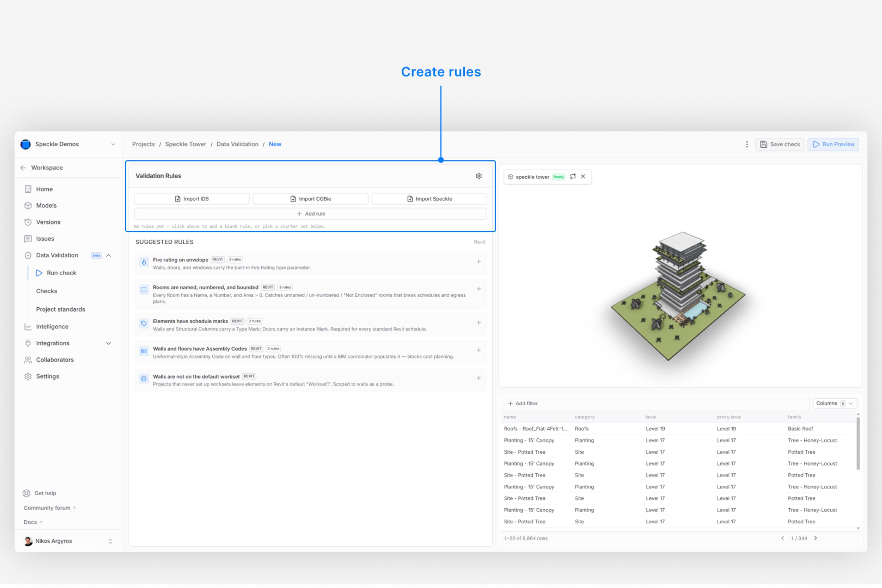Add Walls not on default workset rule

(479, 378)
